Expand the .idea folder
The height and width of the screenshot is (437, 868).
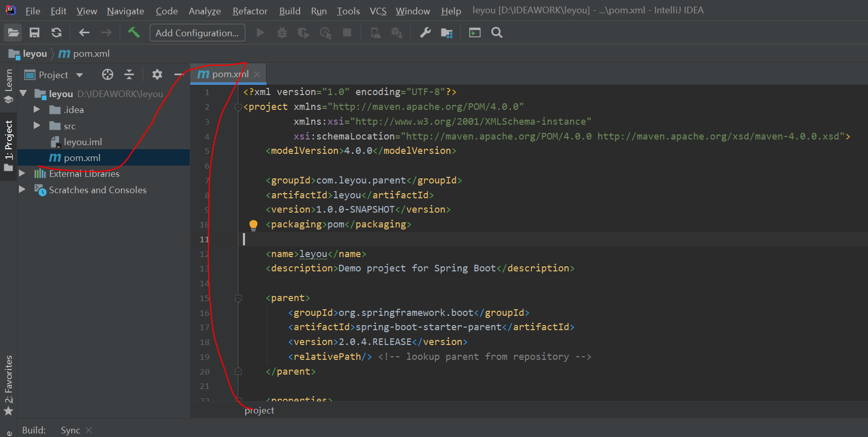tap(37, 109)
